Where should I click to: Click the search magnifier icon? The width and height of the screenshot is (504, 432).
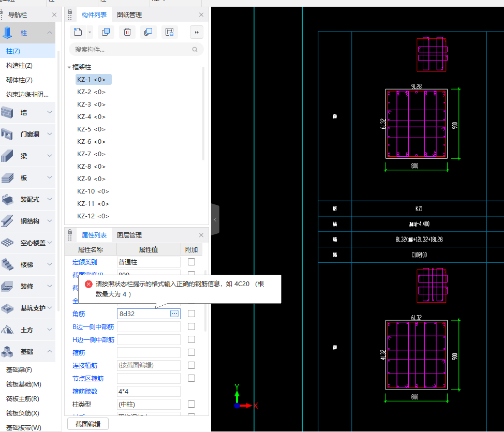[x=195, y=50]
